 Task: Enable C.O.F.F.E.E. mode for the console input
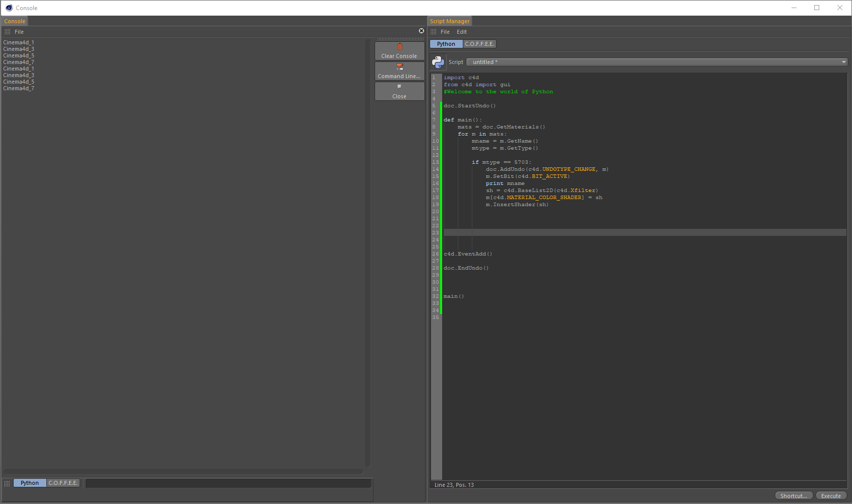[x=63, y=483]
